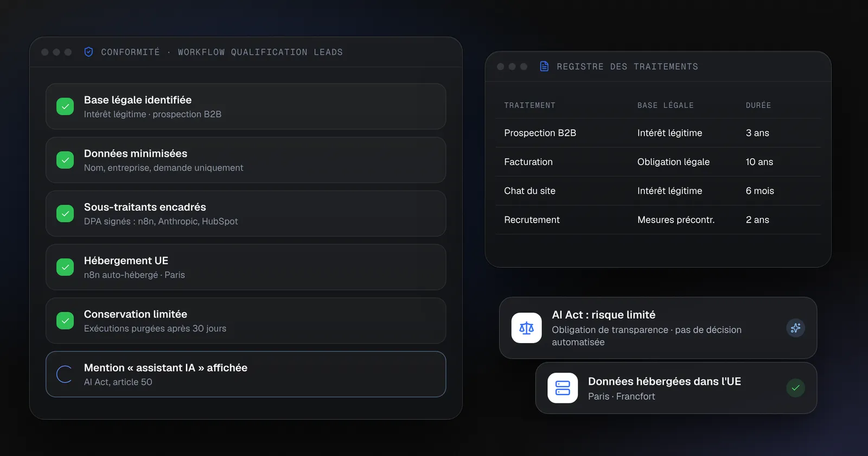Click the Exécutions purgées après 30 jours text

[x=155, y=328]
